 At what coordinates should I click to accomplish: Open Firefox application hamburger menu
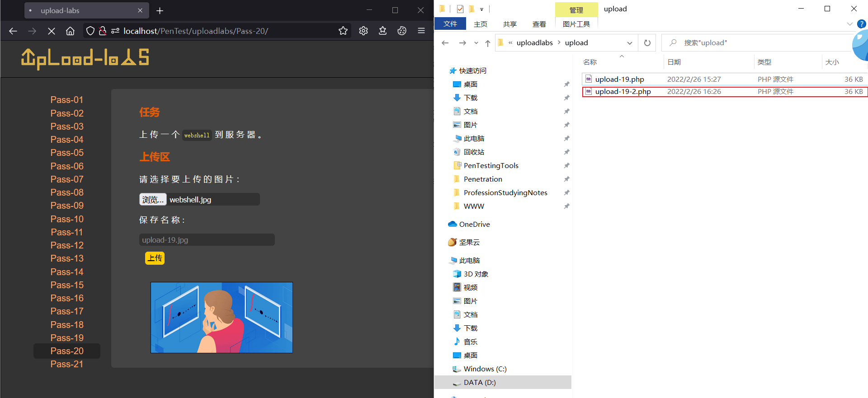coord(421,31)
